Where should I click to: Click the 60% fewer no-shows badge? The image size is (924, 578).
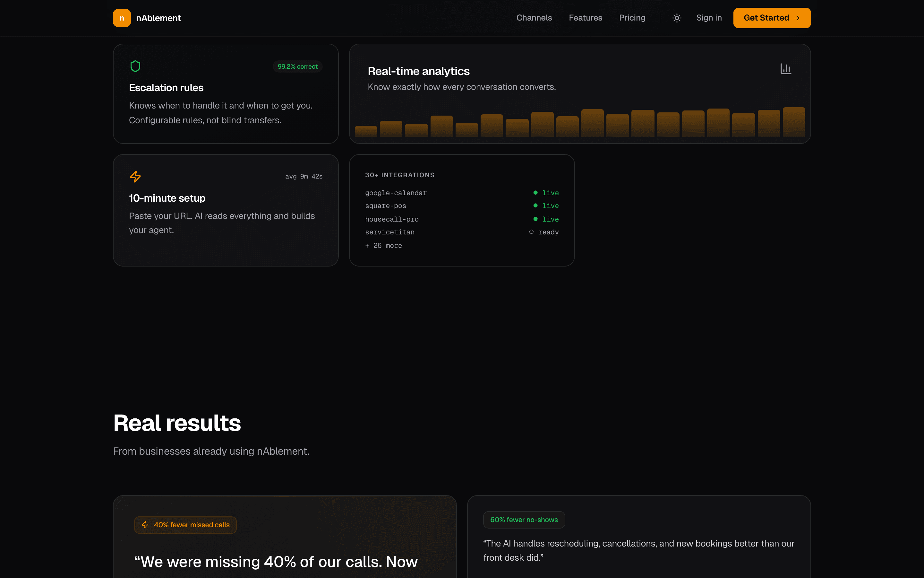click(524, 520)
